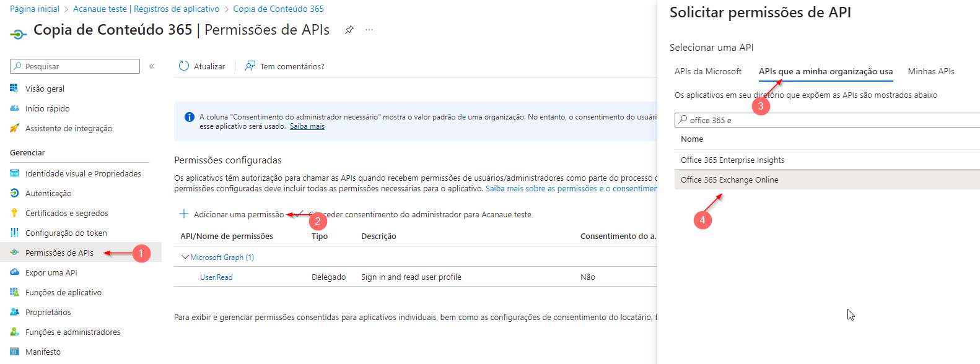Click Acanaue teste | Registros de aplicativo breadcrumb
980x364 pixels.
146,9
